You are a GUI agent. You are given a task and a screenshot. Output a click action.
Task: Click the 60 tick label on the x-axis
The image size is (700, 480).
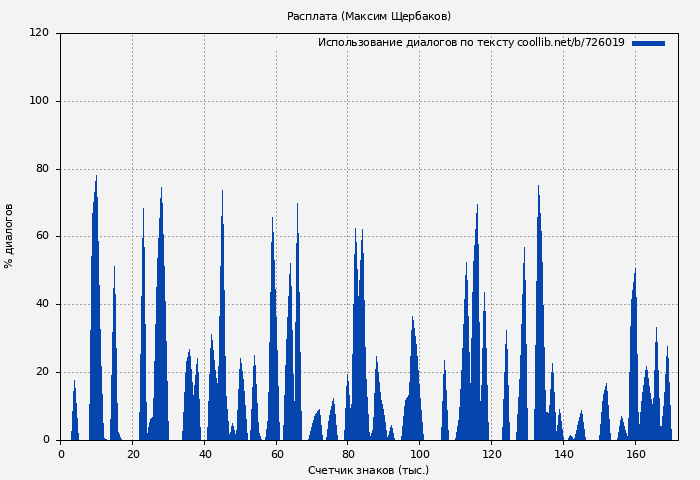pyautogui.click(x=276, y=454)
